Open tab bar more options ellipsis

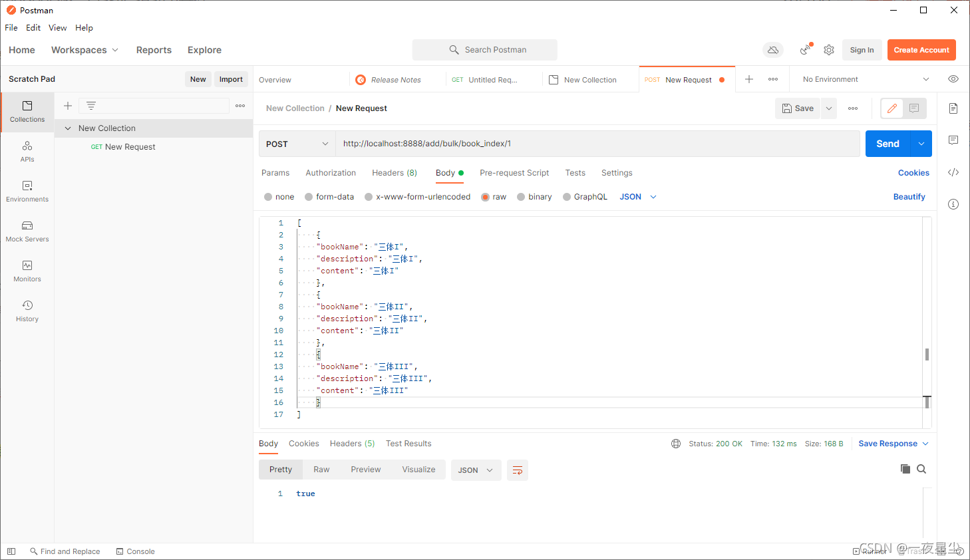click(x=773, y=79)
